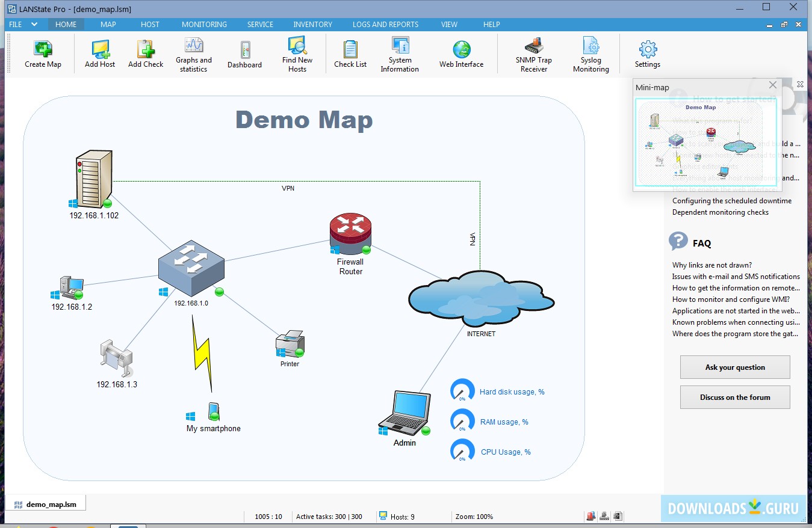Open the SERVICE ribbon tab

coord(260,25)
